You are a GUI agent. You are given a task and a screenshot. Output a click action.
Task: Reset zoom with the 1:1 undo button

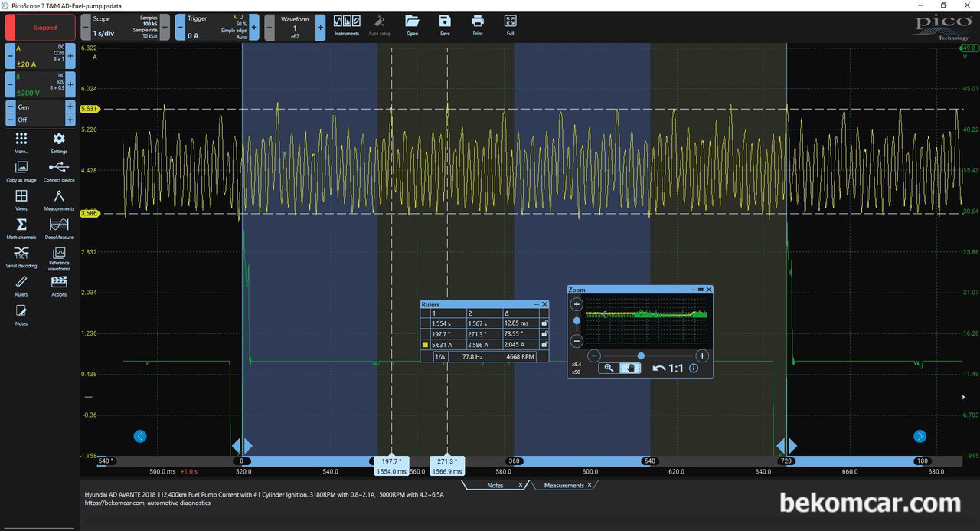(x=668, y=368)
